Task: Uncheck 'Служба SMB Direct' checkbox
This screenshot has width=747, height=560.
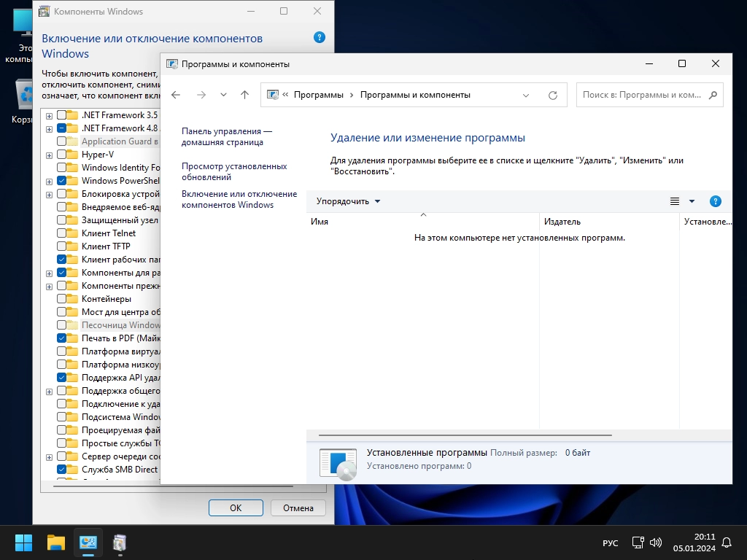Action: point(61,470)
